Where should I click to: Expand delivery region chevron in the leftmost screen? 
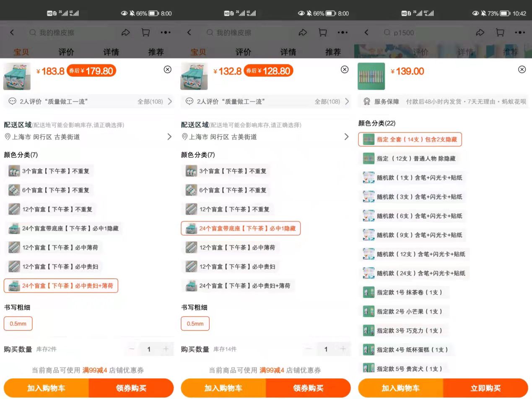click(169, 137)
